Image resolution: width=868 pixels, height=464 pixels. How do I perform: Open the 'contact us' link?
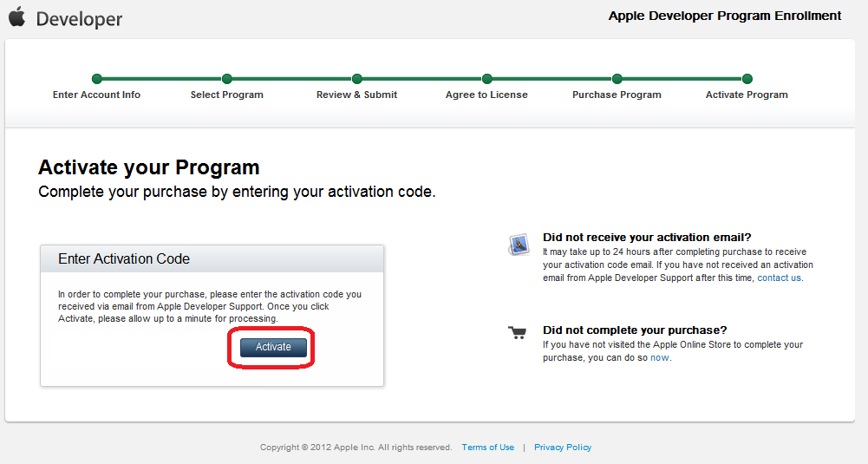779,278
